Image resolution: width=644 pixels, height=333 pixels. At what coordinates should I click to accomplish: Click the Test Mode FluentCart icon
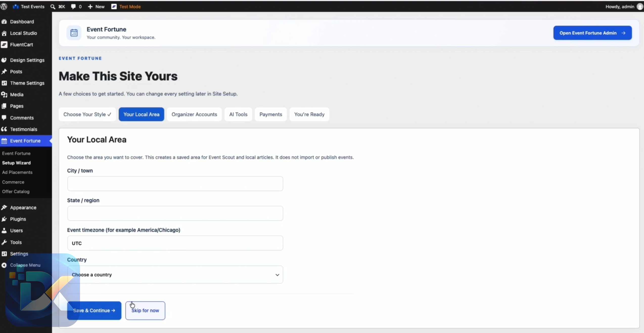pos(114,7)
